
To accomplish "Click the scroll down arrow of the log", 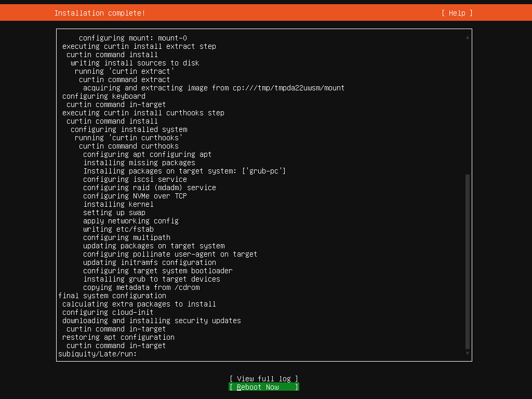I will pyautogui.click(x=468, y=353).
